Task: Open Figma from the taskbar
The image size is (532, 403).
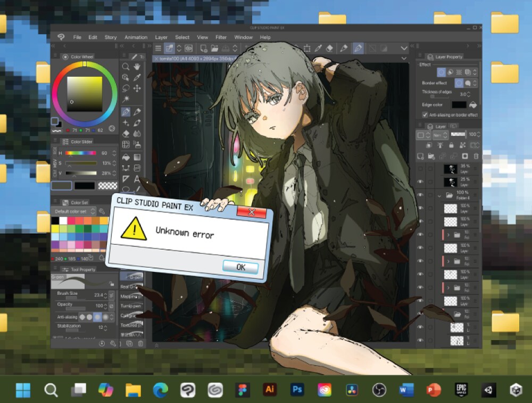Action: coord(243,390)
